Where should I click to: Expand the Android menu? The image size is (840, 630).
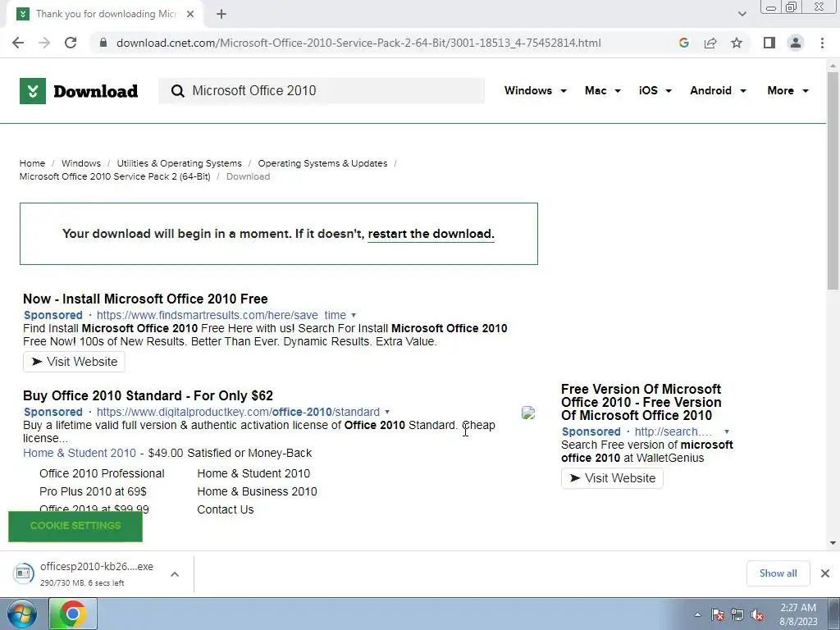(x=718, y=90)
